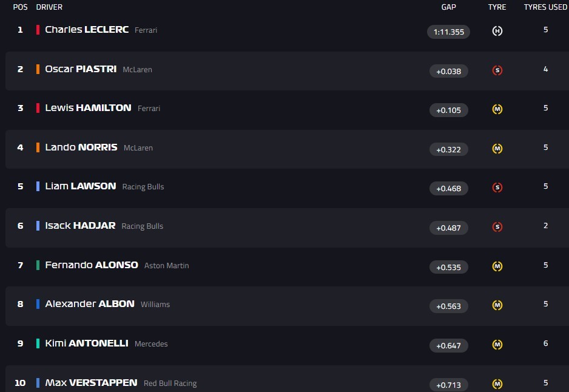Click the 1:11.355 lap time badge
The image size is (569, 392).
(448, 32)
